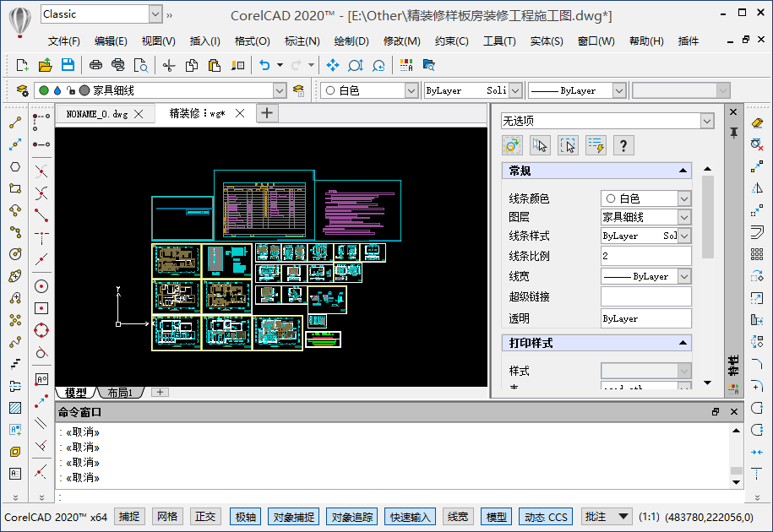The image size is (773, 532).
Task: Collapse the 常规 section in Properties
Action: coord(684,171)
